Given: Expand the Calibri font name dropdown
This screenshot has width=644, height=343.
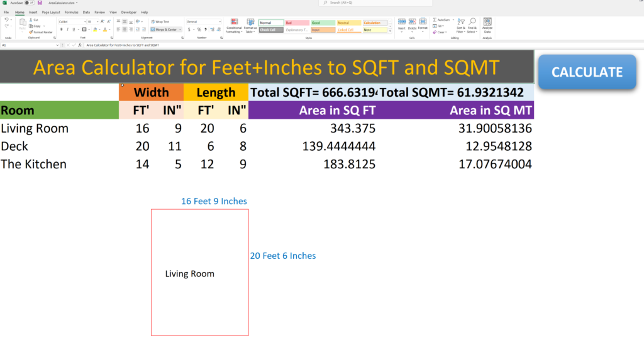Looking at the screenshot, I should (85, 22).
